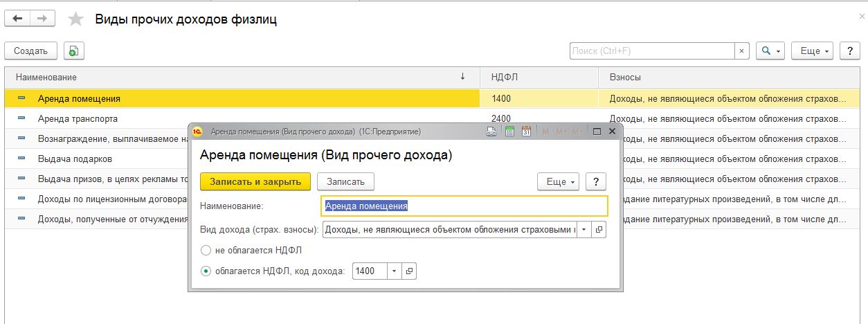The height and width of the screenshot is (324, 868).
Task: Open the calculator icon in dialog title bar
Action: point(510,131)
